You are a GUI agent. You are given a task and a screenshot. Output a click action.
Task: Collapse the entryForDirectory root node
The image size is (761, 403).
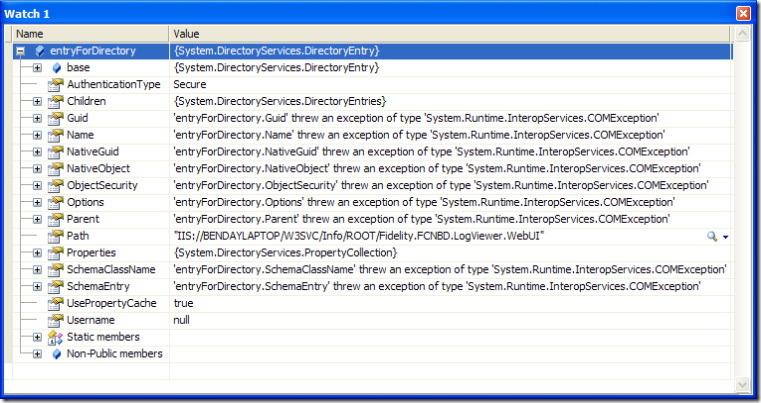20,50
